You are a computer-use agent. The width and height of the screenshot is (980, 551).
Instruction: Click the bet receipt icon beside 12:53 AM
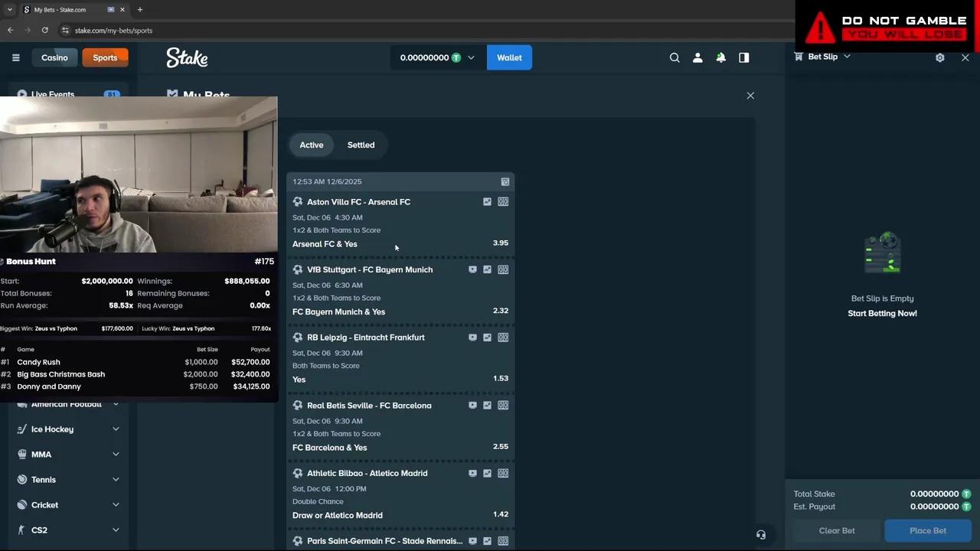pyautogui.click(x=505, y=181)
